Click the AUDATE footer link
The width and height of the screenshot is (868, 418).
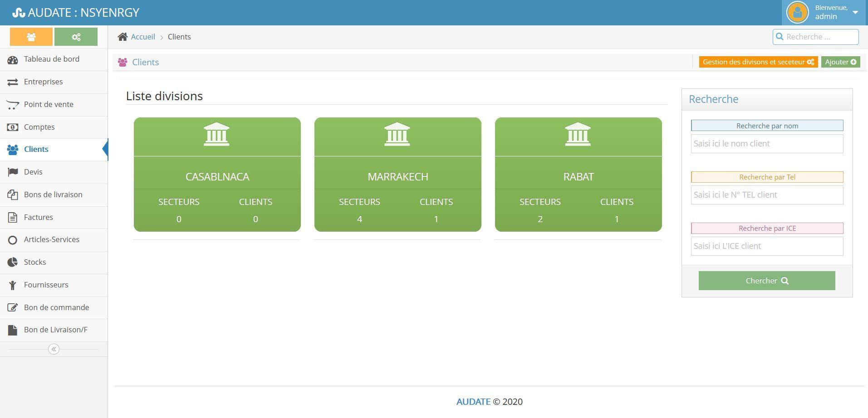[473, 402]
